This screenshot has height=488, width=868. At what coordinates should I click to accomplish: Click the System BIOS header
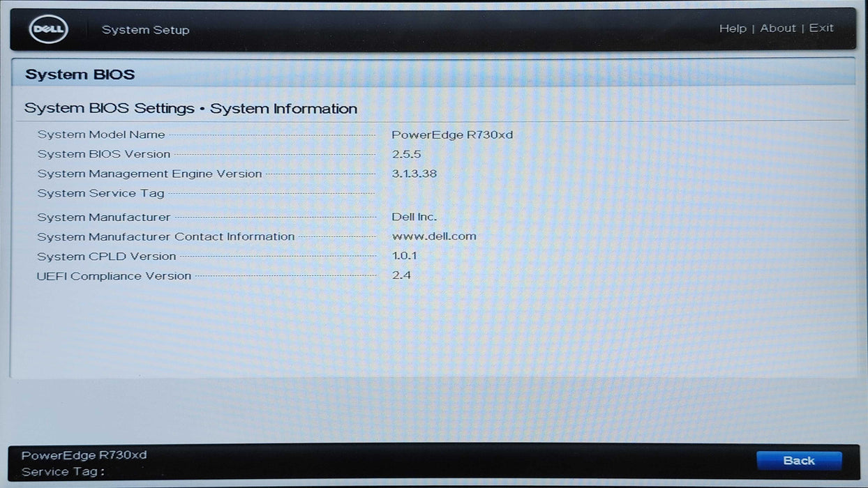[80, 75]
